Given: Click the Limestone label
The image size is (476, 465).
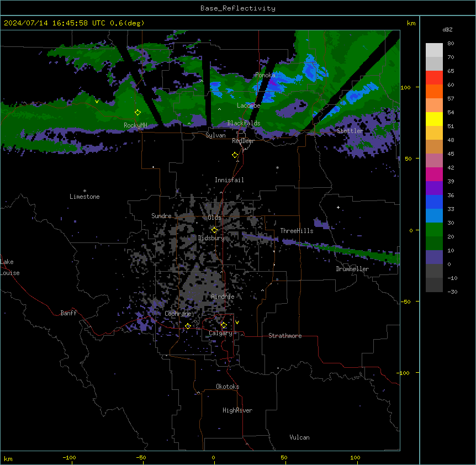Looking at the screenshot, I should [x=84, y=197].
